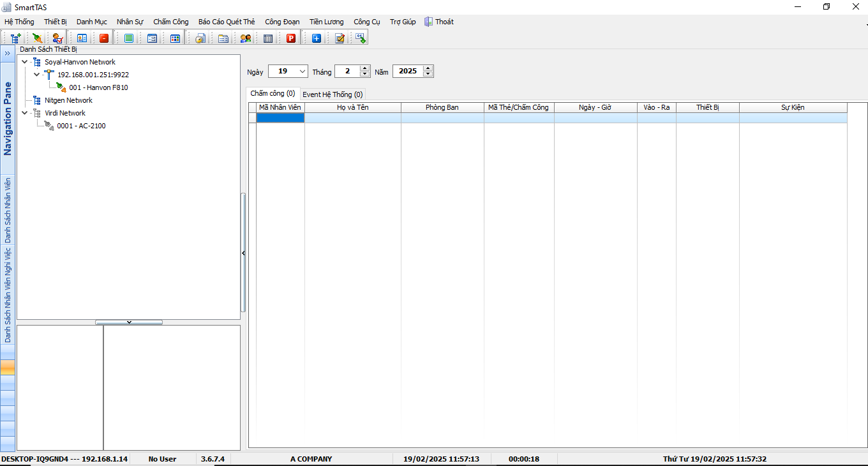Click the download 01 green arrow toolbar icon
The width and height of the screenshot is (868, 466).
(x=361, y=38)
